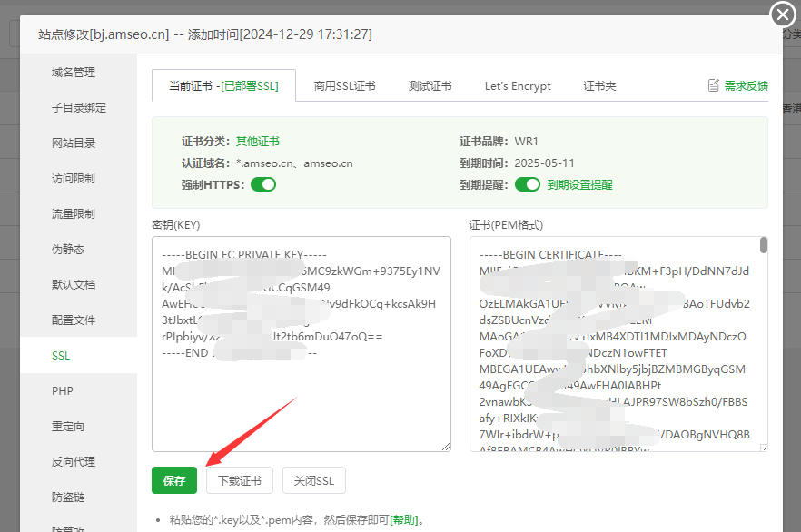Viewport: 801px width, 532px height.
Task: Open 默认文档 in the sidebar
Action: point(74,284)
